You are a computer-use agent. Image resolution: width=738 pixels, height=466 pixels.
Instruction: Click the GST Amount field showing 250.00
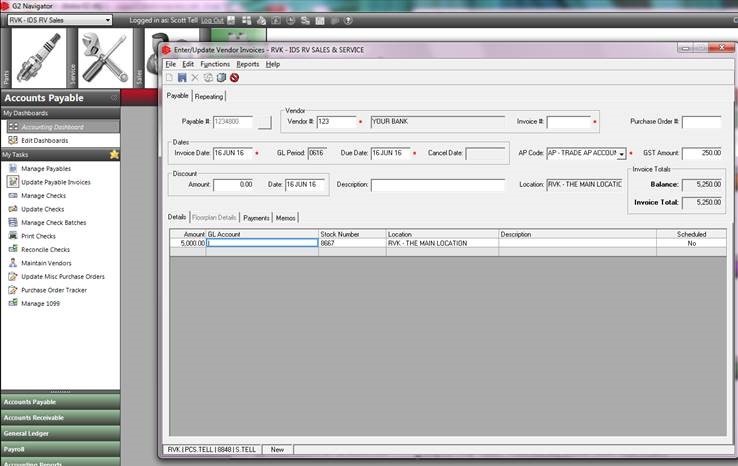coord(702,153)
